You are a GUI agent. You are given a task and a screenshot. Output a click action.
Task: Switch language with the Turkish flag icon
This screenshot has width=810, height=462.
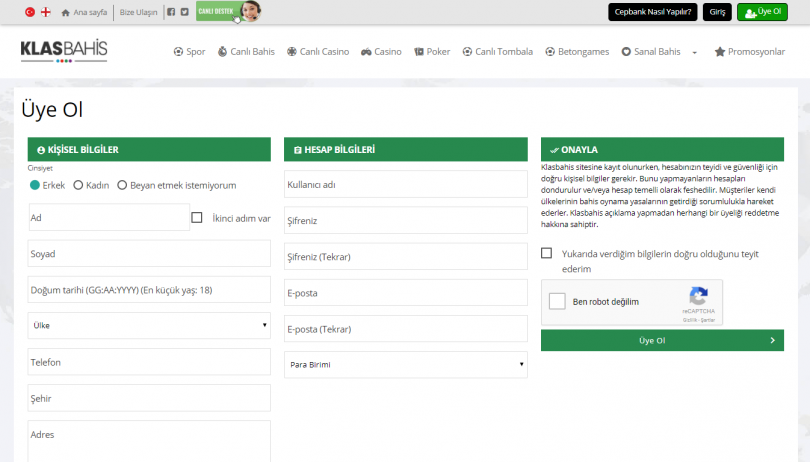coord(30,11)
